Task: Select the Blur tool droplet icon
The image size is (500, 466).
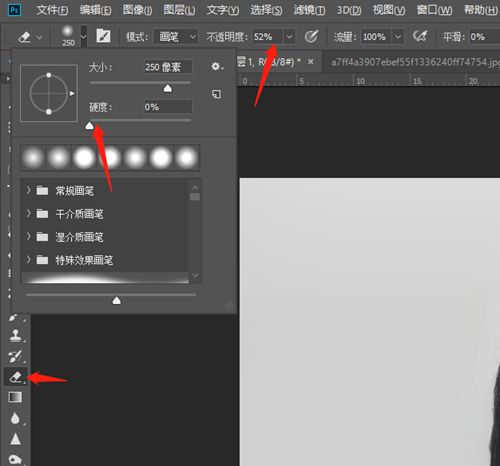Action: (15, 418)
